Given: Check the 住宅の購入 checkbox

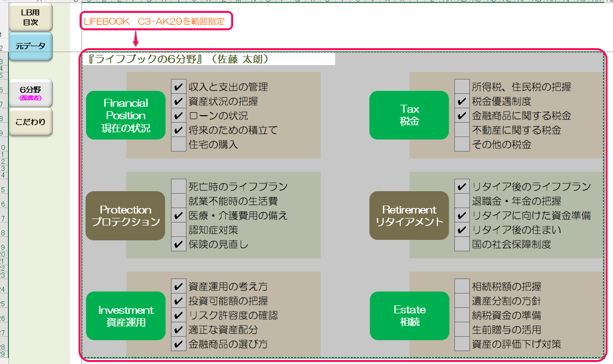Looking at the screenshot, I should [178, 145].
